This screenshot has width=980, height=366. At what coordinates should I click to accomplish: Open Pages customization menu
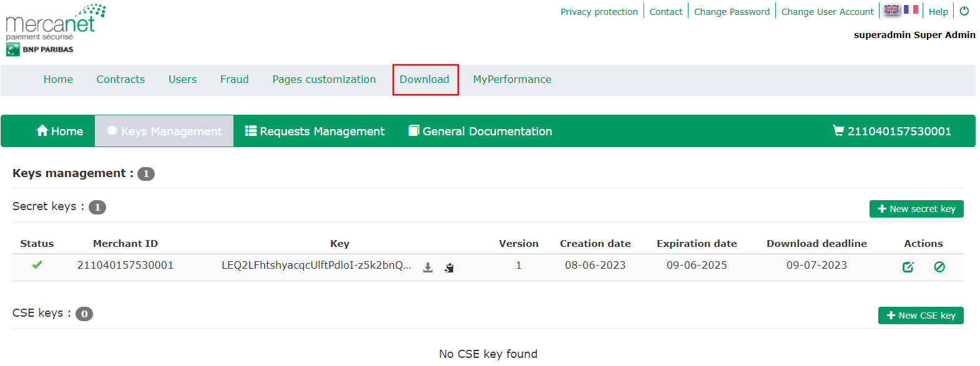pyautogui.click(x=324, y=79)
